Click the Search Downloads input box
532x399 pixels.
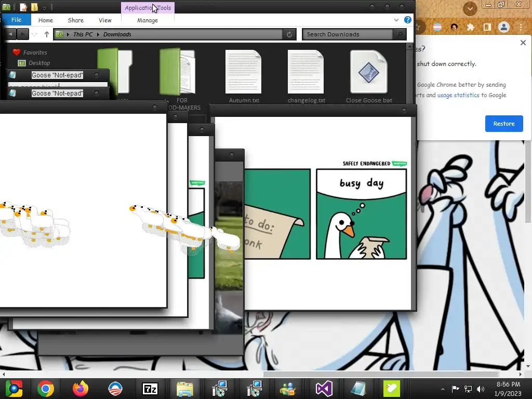click(x=348, y=34)
